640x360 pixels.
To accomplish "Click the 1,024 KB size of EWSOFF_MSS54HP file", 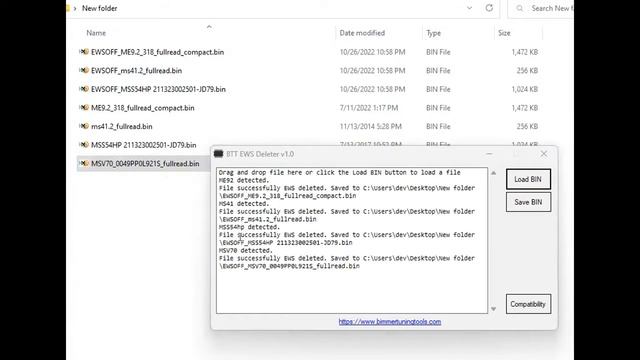I will tap(524, 89).
